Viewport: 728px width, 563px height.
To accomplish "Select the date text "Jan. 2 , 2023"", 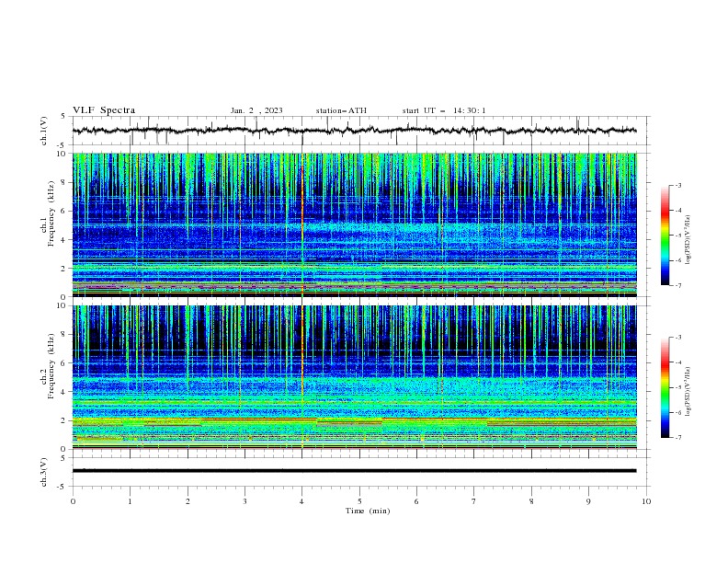I will 256,110.
